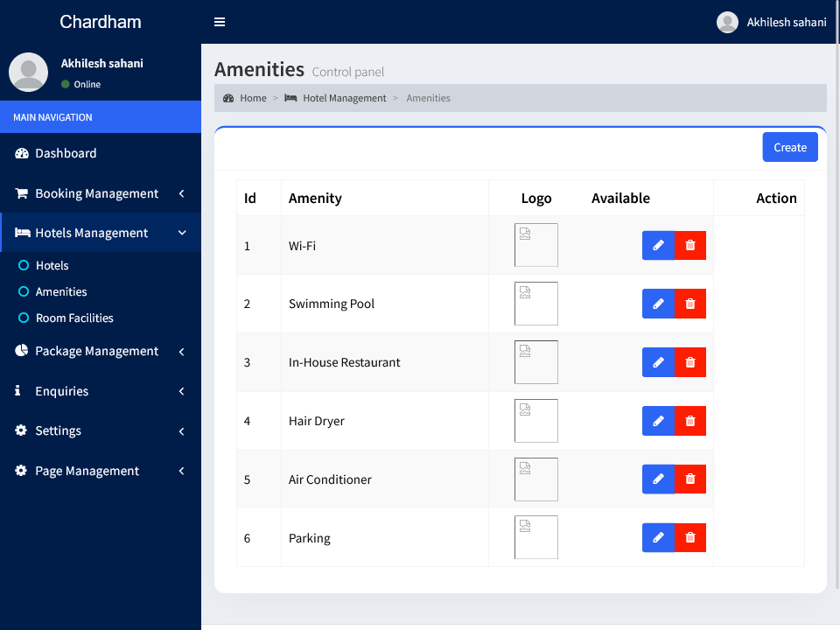The width and height of the screenshot is (840, 630).
Task: Click the Home icon in breadcrumb
Action: tap(229, 98)
